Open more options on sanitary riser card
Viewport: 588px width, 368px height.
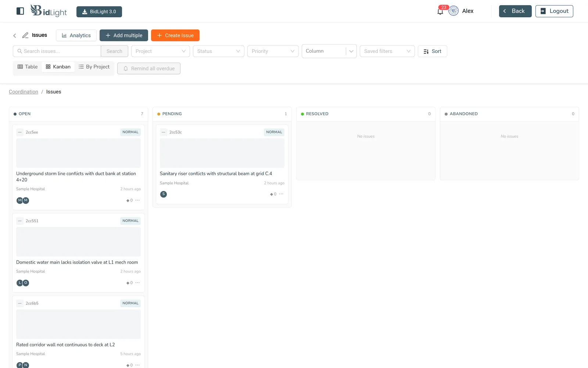pyautogui.click(x=281, y=194)
